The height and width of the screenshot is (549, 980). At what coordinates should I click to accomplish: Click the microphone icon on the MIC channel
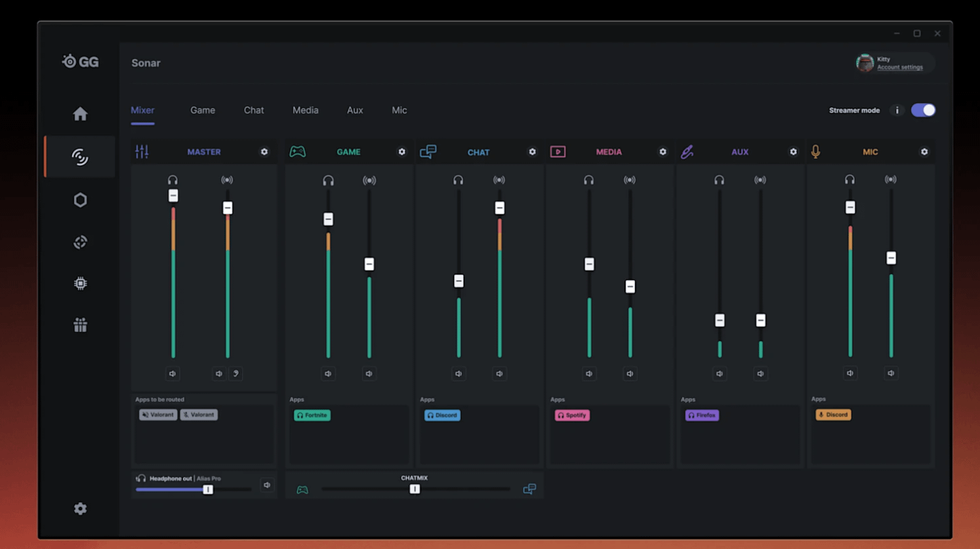pyautogui.click(x=815, y=152)
